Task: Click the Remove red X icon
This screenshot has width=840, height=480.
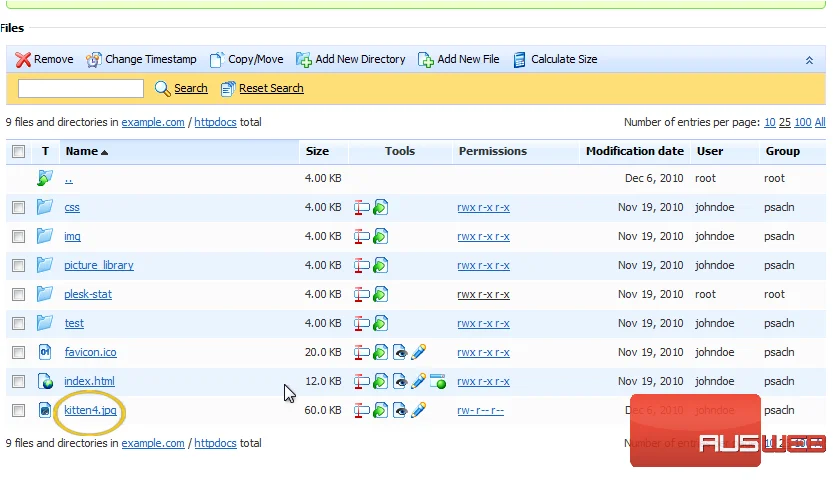Action: 23,59
